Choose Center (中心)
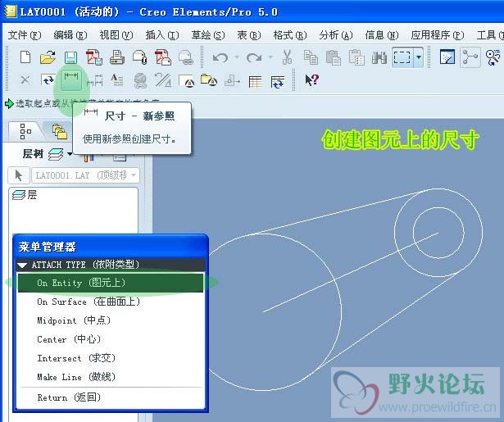This screenshot has width=504, height=422. pos(111,339)
